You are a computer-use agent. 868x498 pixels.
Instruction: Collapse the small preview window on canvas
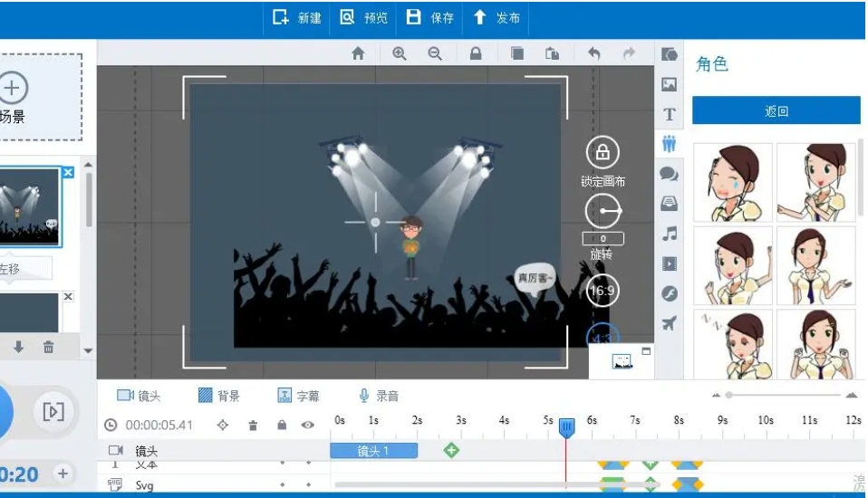(x=646, y=351)
